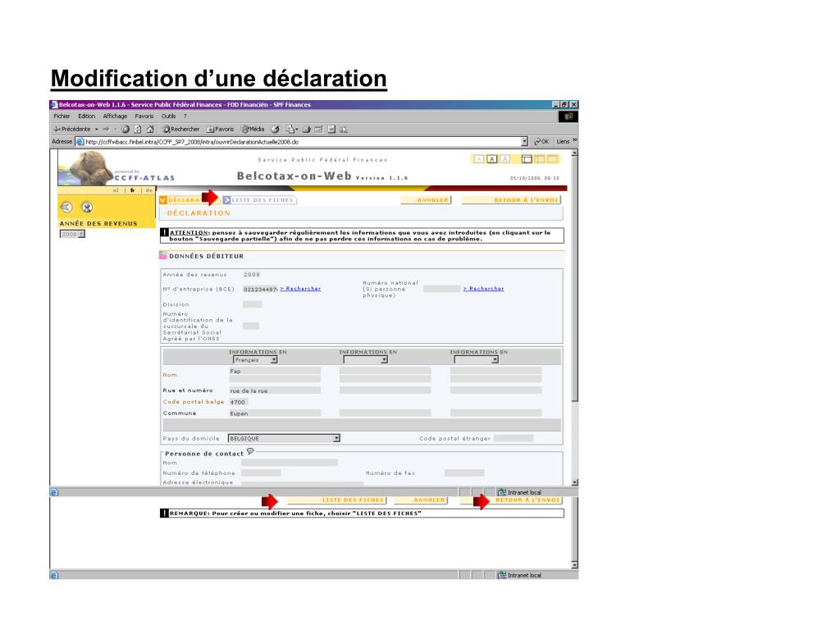This screenshot has width=840, height=630.
Task: Open the address bar history dropdown
Action: tap(524, 141)
